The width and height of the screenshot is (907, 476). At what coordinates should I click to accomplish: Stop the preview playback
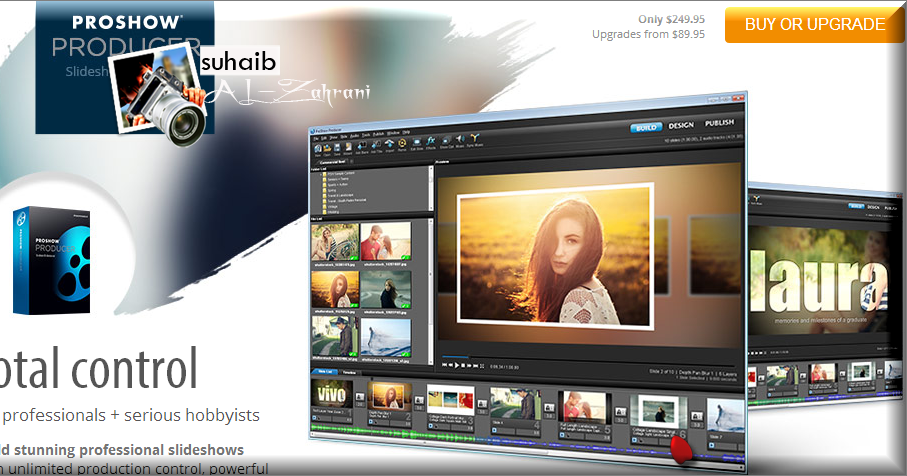tap(463, 366)
